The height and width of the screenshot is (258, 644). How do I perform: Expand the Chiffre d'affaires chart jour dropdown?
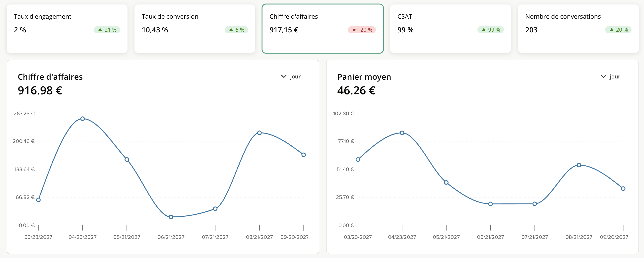(x=291, y=76)
